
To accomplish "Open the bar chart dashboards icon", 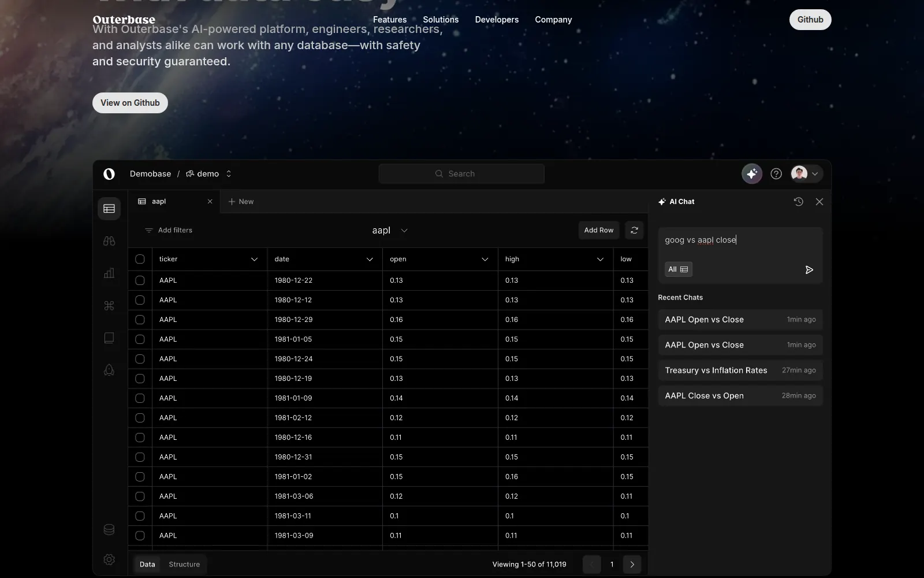I will pyautogui.click(x=109, y=273).
